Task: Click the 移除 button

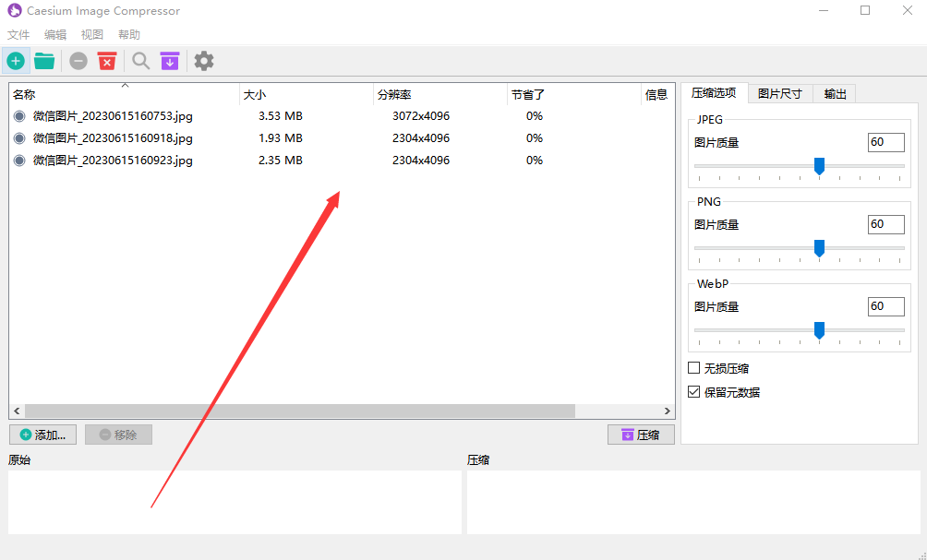Action: (118, 435)
